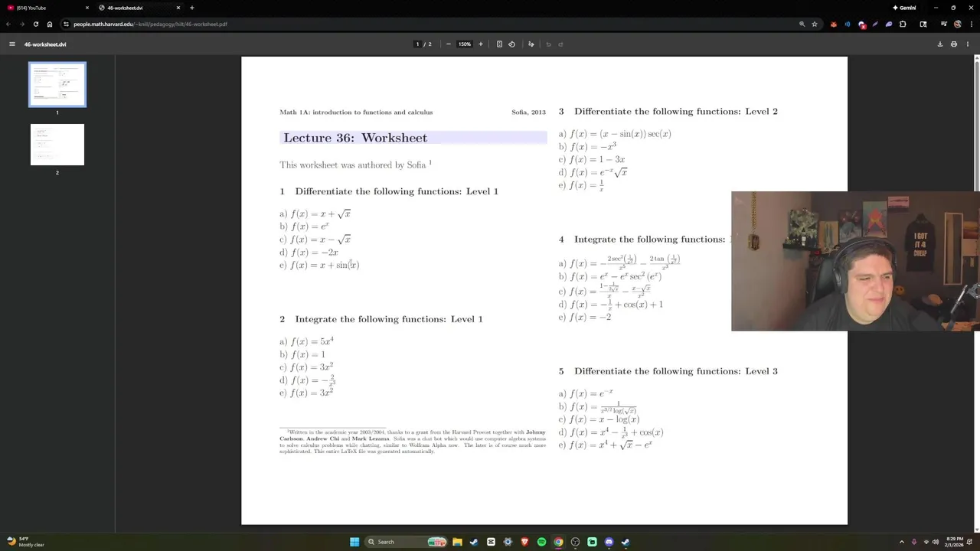Open the Windows Start menu
This screenshot has height=551, width=980.
[354, 542]
